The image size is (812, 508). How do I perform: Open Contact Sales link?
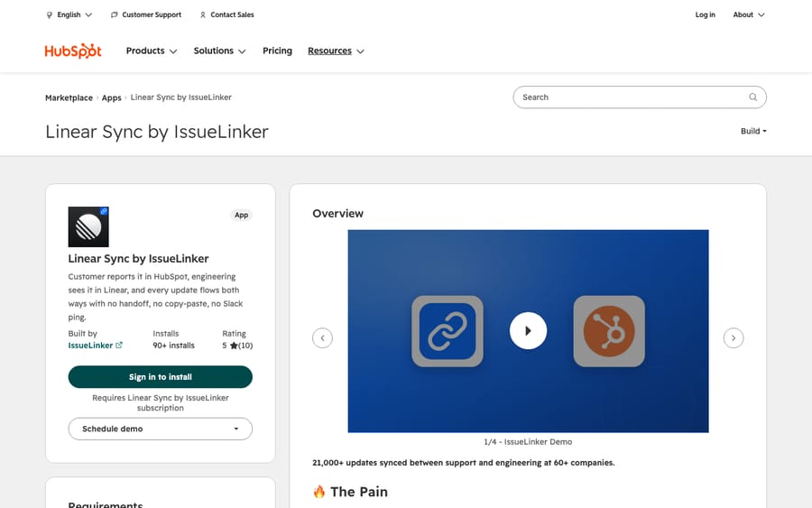tap(232, 15)
